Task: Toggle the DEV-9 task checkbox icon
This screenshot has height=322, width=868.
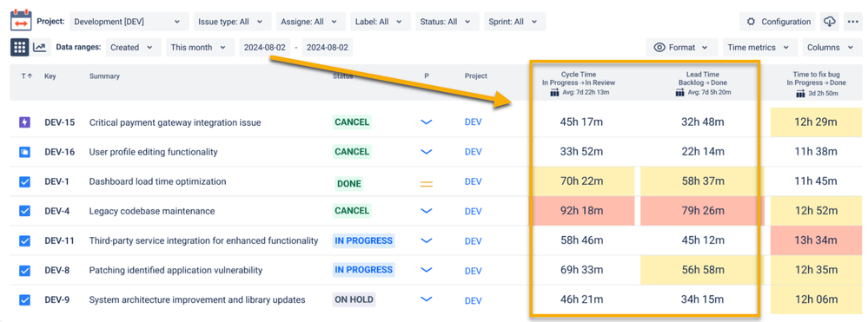Action: click(24, 300)
